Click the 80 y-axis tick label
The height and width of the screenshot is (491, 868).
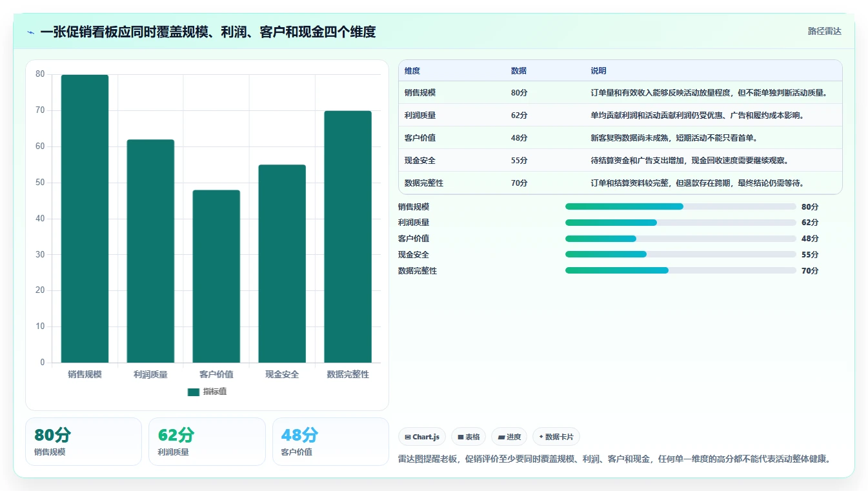[40, 74]
